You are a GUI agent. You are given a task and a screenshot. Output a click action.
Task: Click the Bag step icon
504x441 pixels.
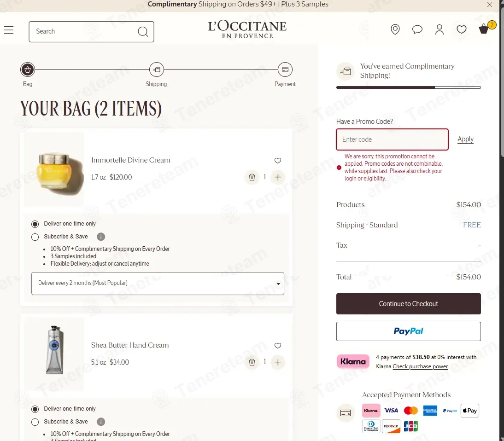click(x=28, y=70)
